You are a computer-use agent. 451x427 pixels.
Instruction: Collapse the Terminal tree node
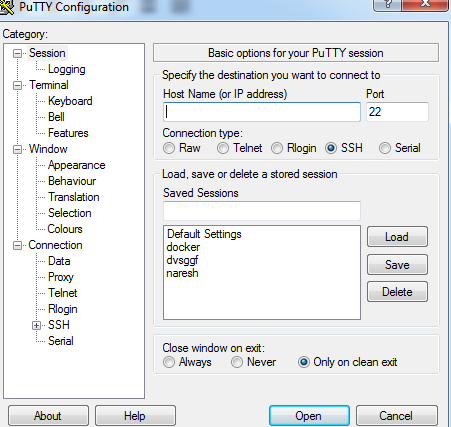pos(17,85)
